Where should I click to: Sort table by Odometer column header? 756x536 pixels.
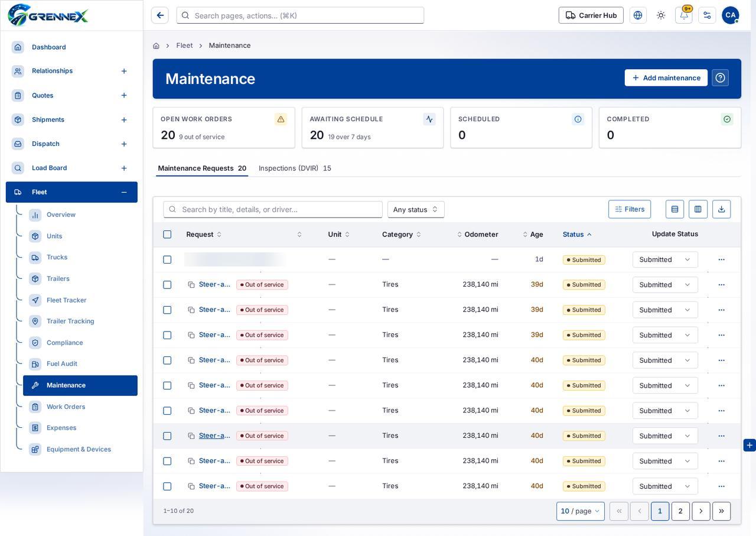(478, 235)
